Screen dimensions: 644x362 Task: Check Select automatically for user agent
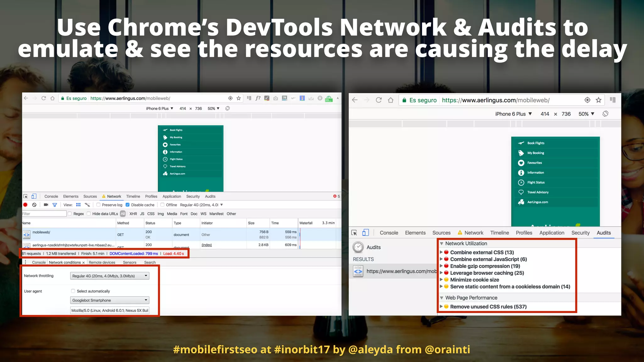[73, 291]
